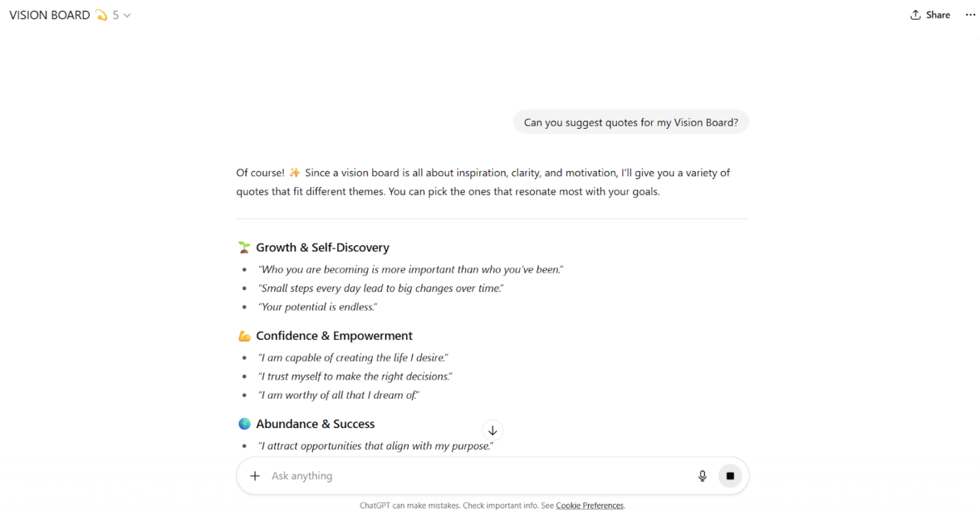Start voice input with the microphone icon
This screenshot has width=980, height=512.
(x=703, y=476)
